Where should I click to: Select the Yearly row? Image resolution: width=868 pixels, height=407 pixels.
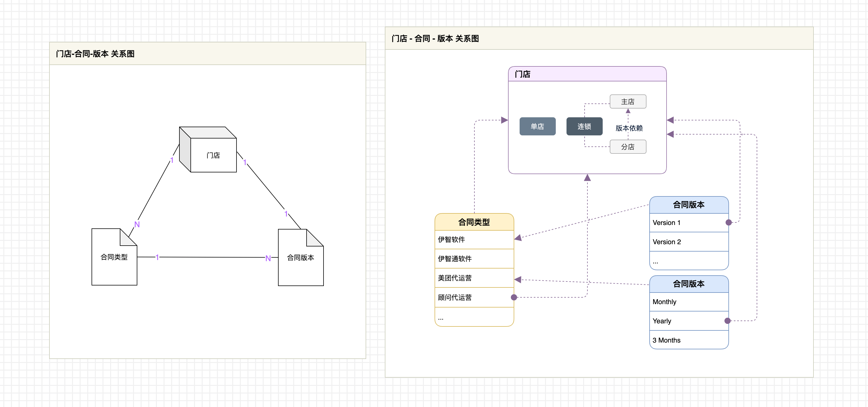pos(689,321)
